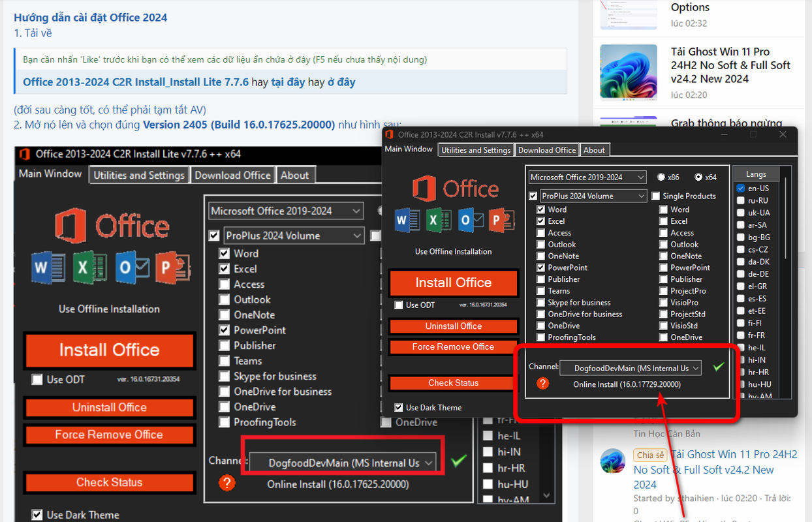Select the x64 radio button in the front window
812x522 pixels.
[699, 177]
